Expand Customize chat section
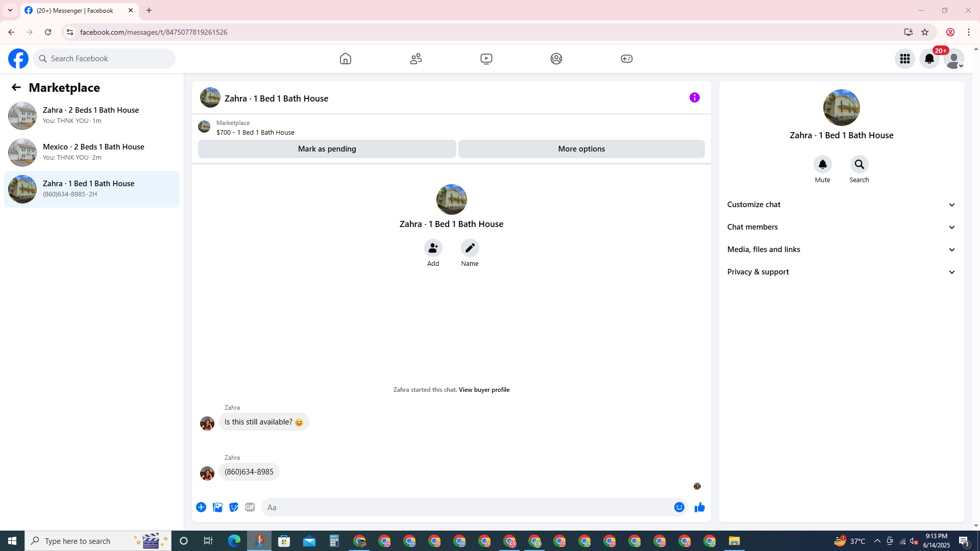This screenshot has width=980, height=551. point(841,205)
